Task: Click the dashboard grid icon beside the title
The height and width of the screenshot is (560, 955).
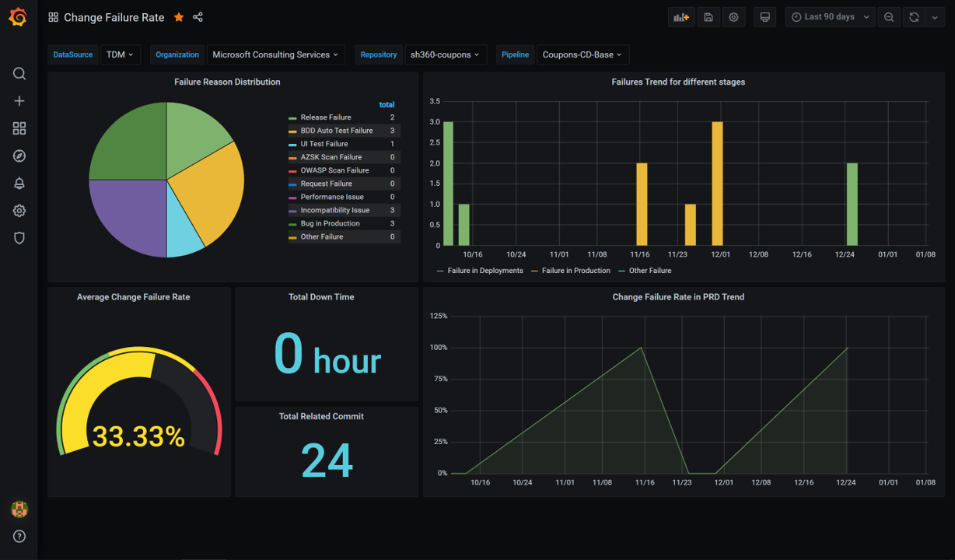Action: coord(53,17)
